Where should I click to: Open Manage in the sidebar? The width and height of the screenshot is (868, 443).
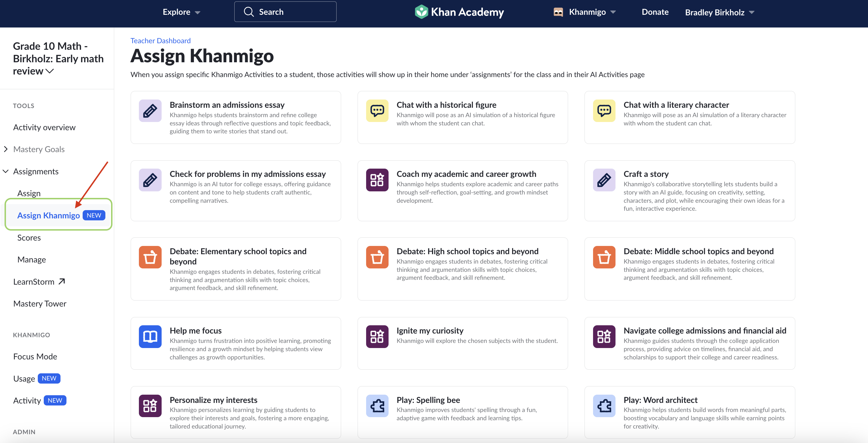[x=32, y=259]
